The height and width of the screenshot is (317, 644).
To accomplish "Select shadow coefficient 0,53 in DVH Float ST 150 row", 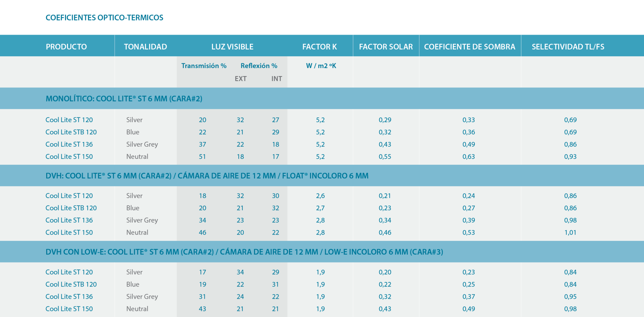I will tap(469, 233).
